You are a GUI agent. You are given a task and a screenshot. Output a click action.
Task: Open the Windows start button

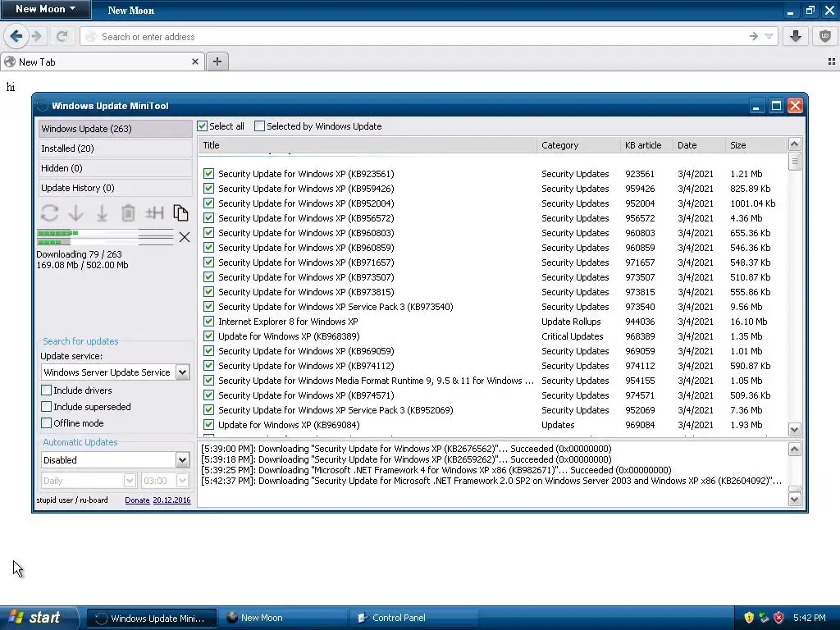click(39, 618)
